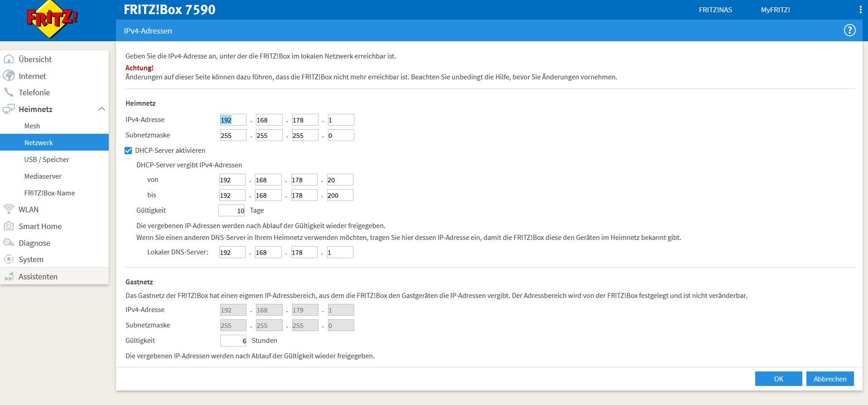The width and height of the screenshot is (868, 405).
Task: Click Gültigkeit Tage field with 10
Action: pos(232,210)
